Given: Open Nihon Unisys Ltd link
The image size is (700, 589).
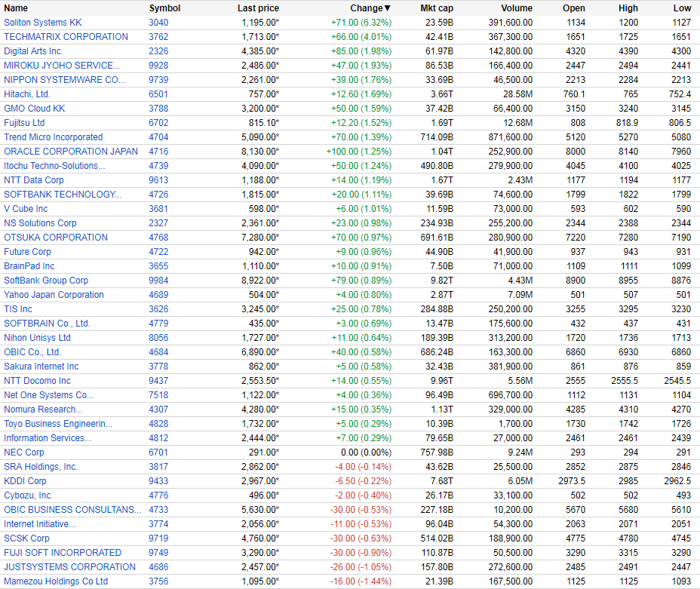Looking at the screenshot, I should [38, 337].
